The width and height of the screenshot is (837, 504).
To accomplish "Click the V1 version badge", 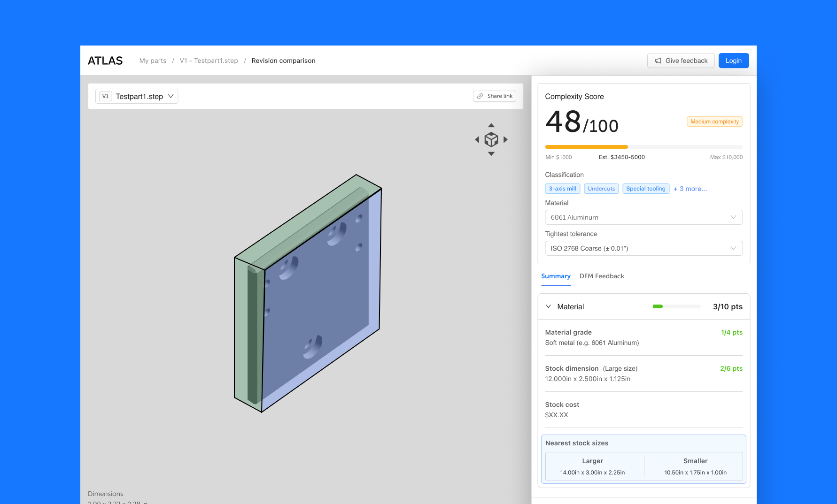I will (105, 96).
